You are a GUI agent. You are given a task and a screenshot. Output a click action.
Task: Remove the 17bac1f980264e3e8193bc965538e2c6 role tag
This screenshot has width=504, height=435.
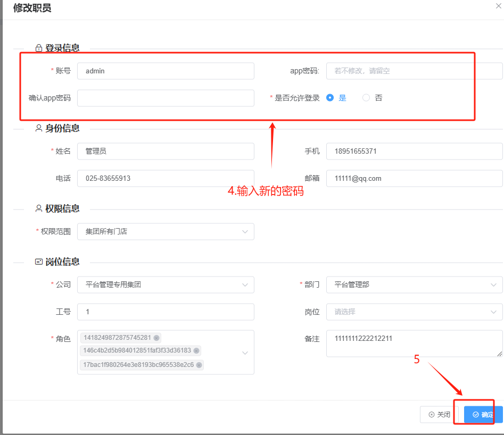pos(199,365)
